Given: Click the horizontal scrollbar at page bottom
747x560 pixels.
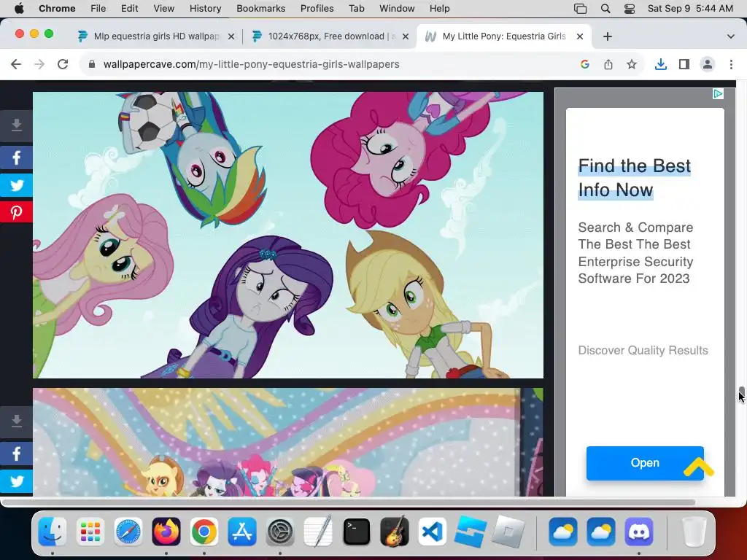Looking at the screenshot, I should [348, 502].
